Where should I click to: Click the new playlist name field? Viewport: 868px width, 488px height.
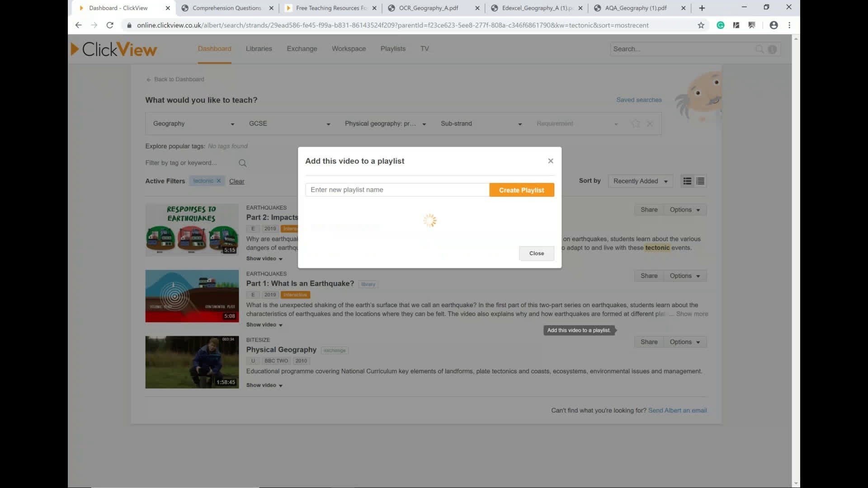(397, 190)
